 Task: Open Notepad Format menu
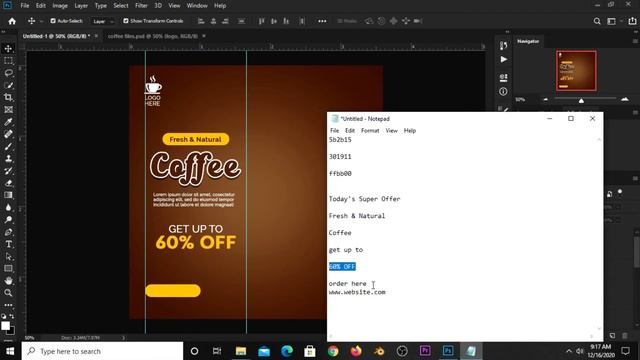[x=370, y=131]
